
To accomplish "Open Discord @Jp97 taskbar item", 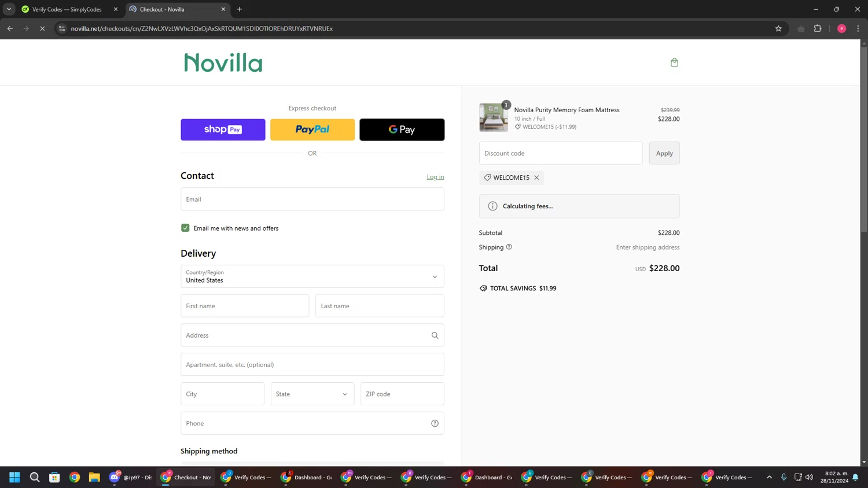I will tap(131, 477).
